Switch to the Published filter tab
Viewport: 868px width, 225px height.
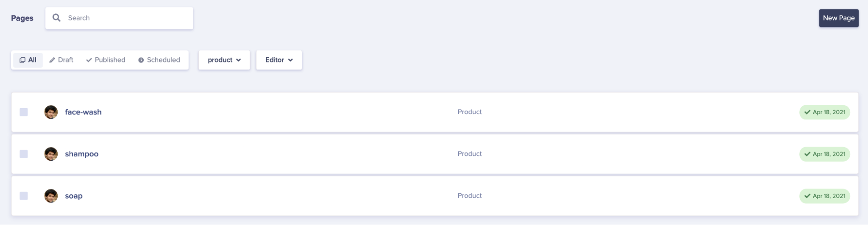pos(106,60)
